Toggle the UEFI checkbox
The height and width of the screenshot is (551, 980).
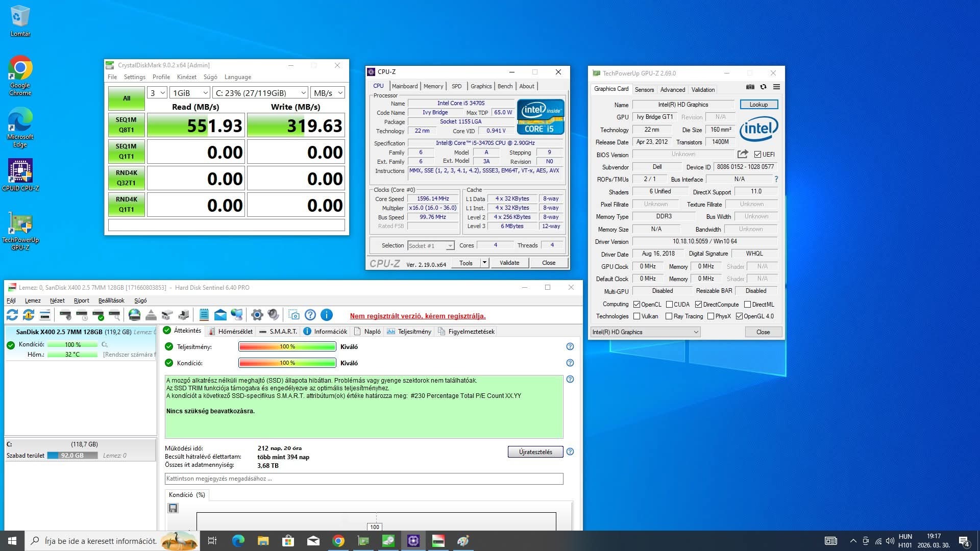pos(757,155)
